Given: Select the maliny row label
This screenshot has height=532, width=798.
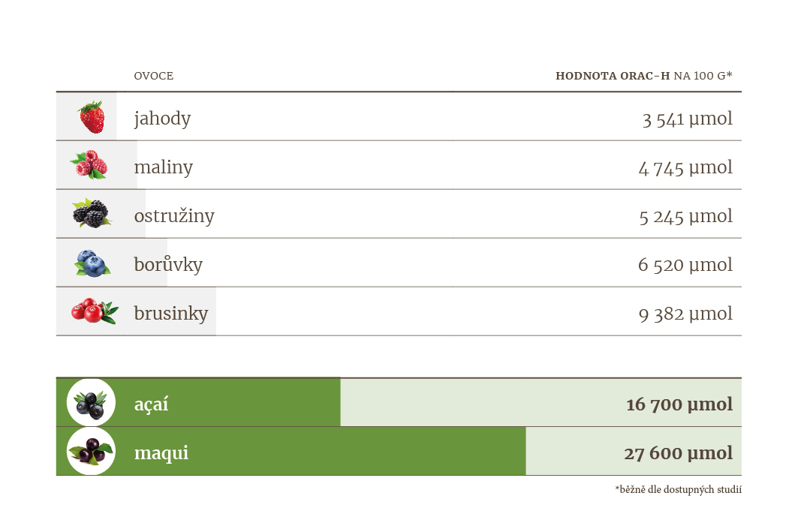Looking at the screenshot, I should coord(164,167).
